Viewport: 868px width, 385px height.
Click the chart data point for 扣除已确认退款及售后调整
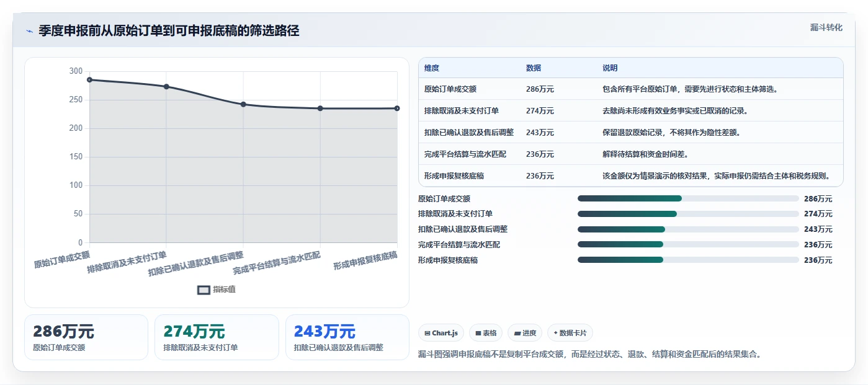[243, 104]
